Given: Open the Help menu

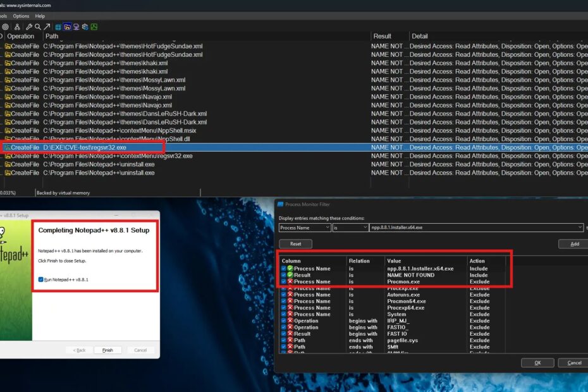Looking at the screenshot, I should pos(40,16).
